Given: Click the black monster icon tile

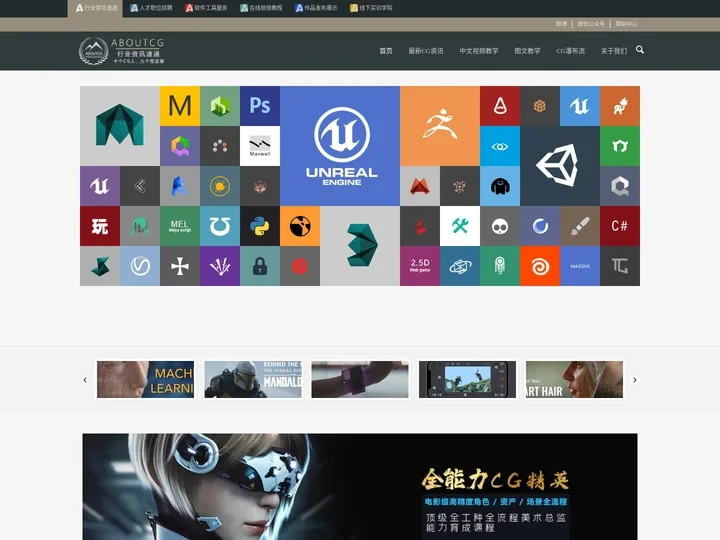Looking at the screenshot, I should pyautogui.click(x=500, y=186).
